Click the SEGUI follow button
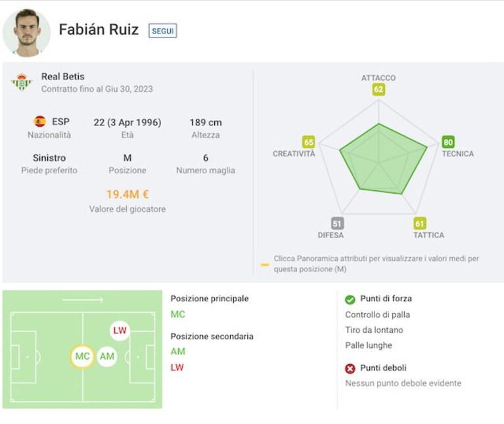 tap(163, 31)
